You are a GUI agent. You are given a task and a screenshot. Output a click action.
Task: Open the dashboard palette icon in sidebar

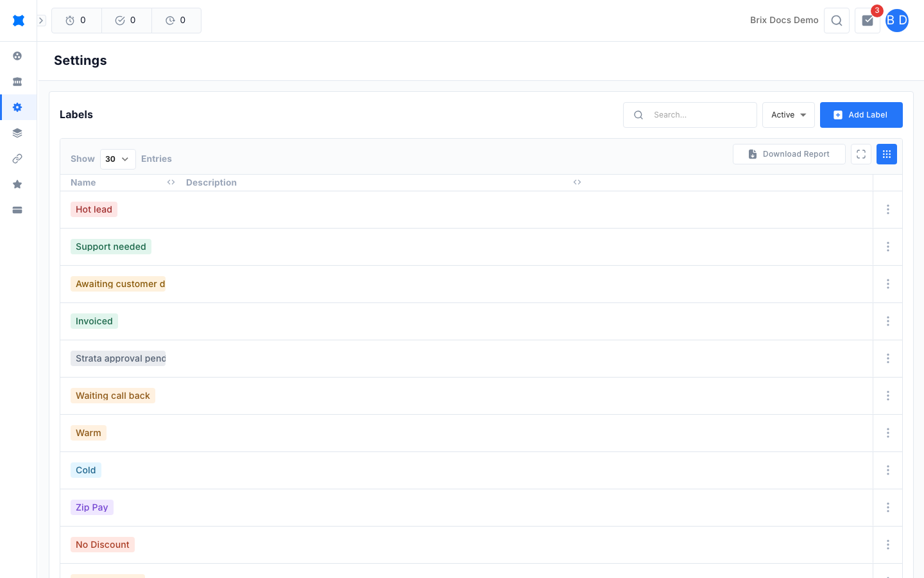click(x=17, y=56)
